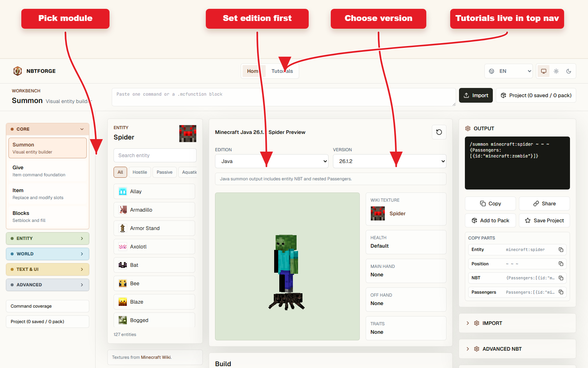Copy the summon command output
The height and width of the screenshot is (368, 588).
490,204
